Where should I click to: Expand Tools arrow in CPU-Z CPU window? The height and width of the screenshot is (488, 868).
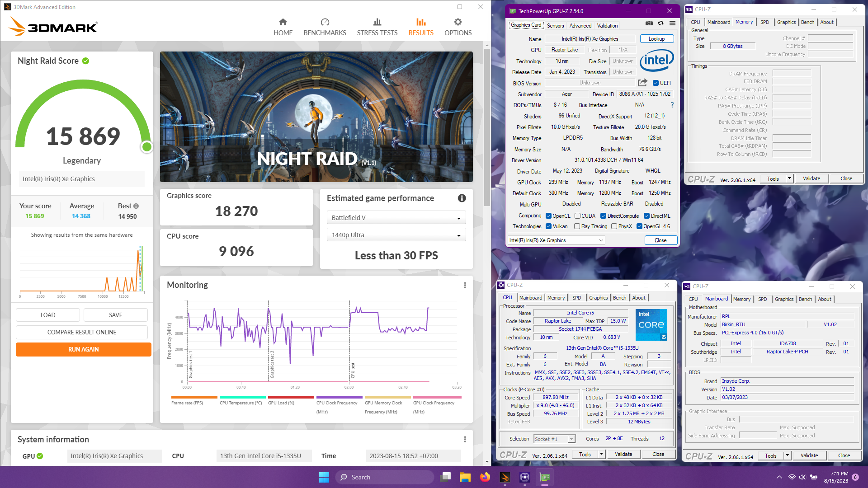point(601,454)
